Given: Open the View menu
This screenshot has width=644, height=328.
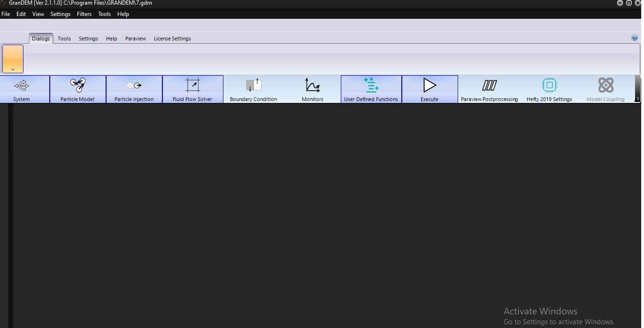Looking at the screenshot, I should tap(38, 14).
